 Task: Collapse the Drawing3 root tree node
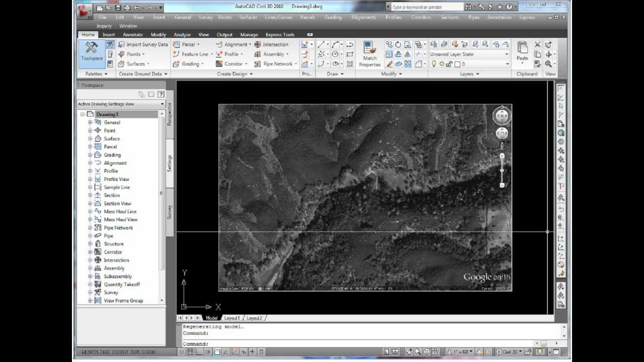(x=82, y=115)
